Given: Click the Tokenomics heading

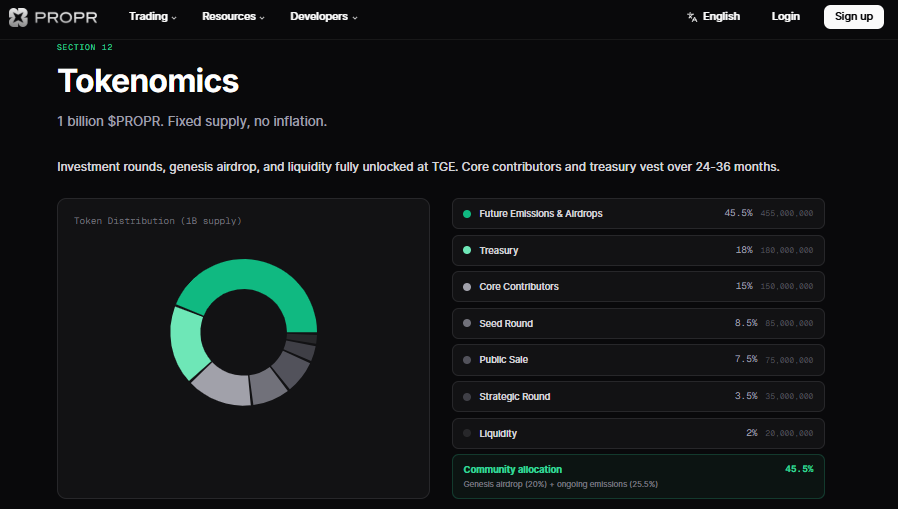Looking at the screenshot, I should [148, 81].
